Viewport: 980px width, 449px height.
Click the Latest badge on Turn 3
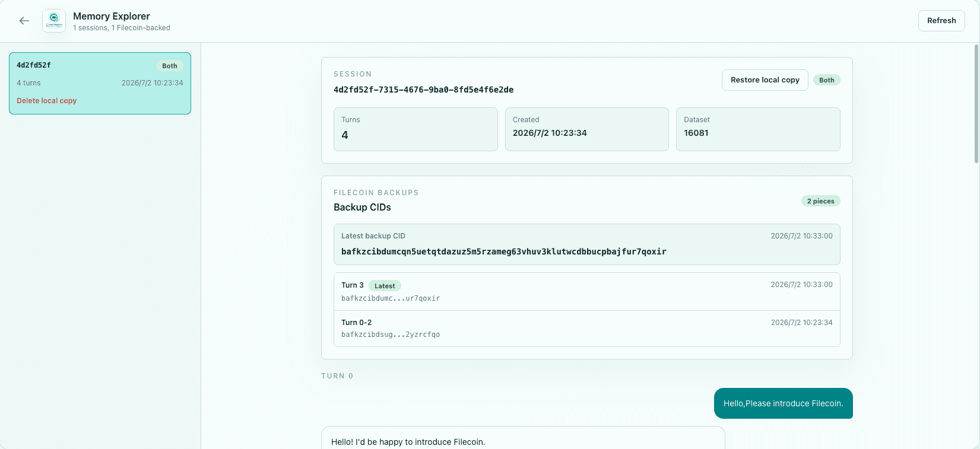tap(385, 286)
